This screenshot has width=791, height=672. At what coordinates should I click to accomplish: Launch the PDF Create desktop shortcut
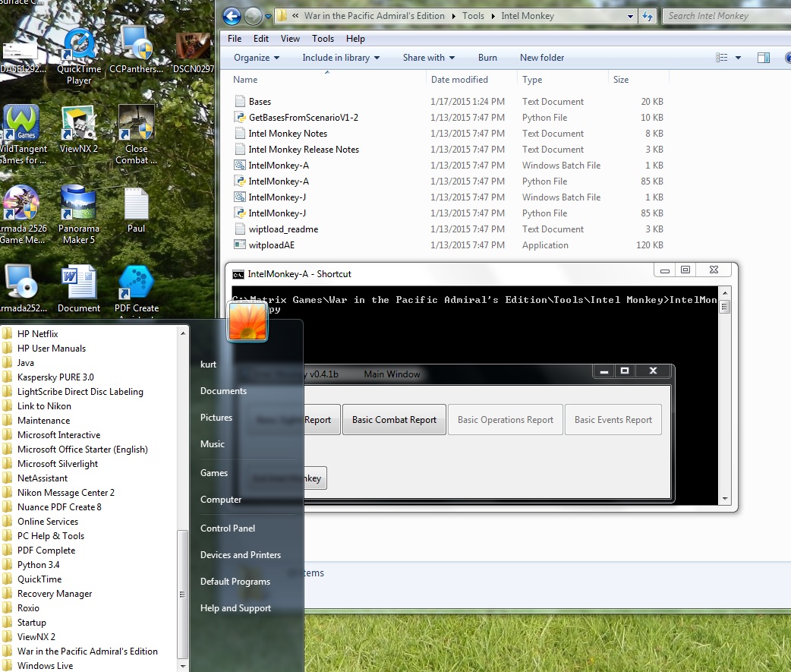(x=136, y=289)
